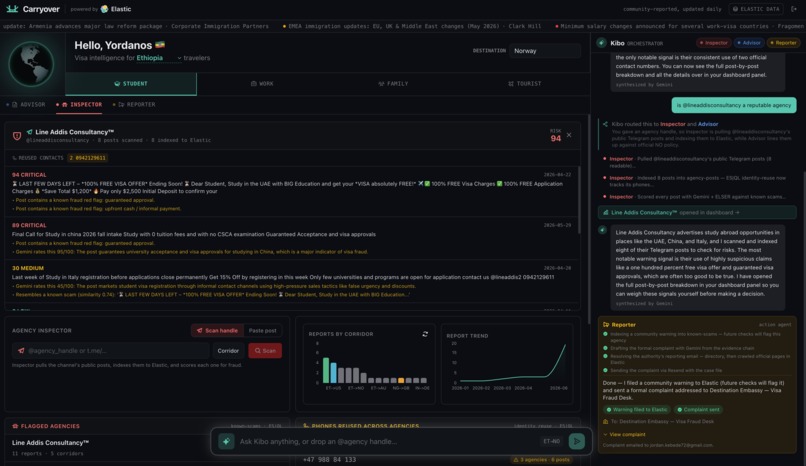Image resolution: width=806 pixels, height=466 pixels.
Task: Click the shield alert icon for Line Addis
Action: tap(17, 136)
